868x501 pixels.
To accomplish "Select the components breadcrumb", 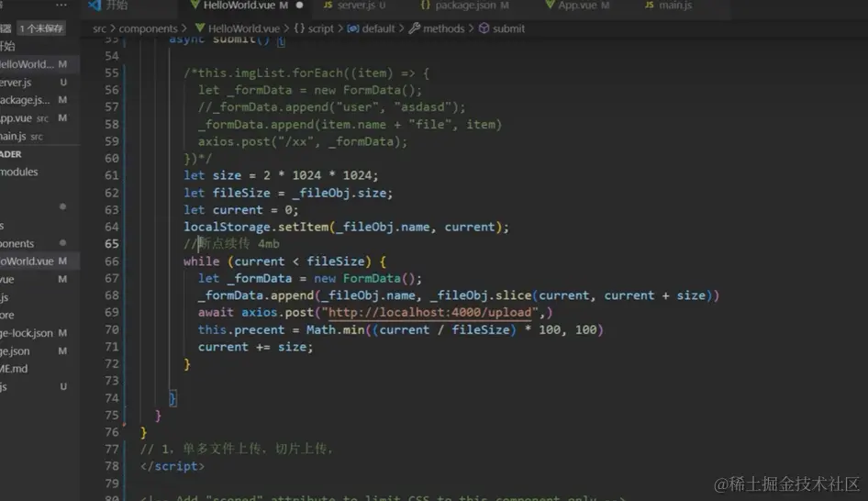I will click(148, 28).
